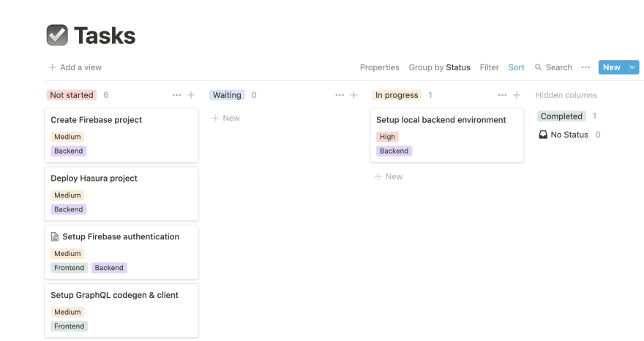The height and width of the screenshot is (341, 644).
Task: Open the In progress column options menu
Action: pyautogui.click(x=502, y=95)
